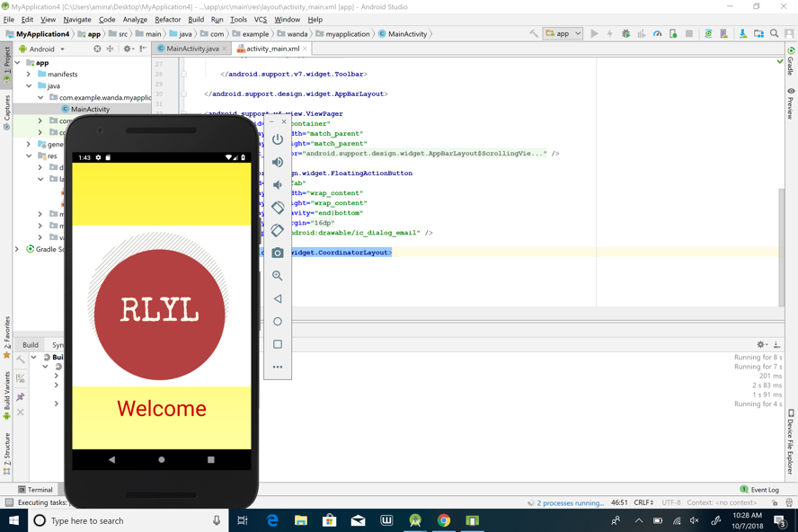Collapse the java folder in project tree
The image size is (798, 532).
30,86
